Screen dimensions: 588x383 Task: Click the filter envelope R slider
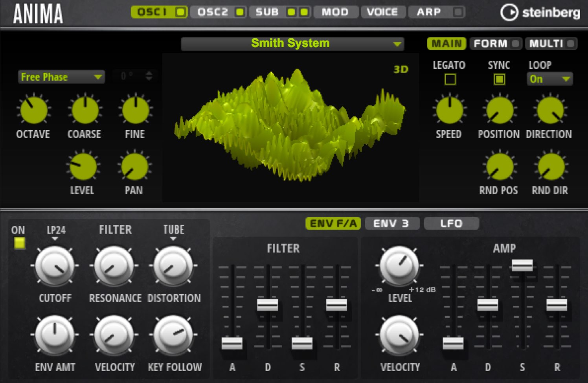336,305
